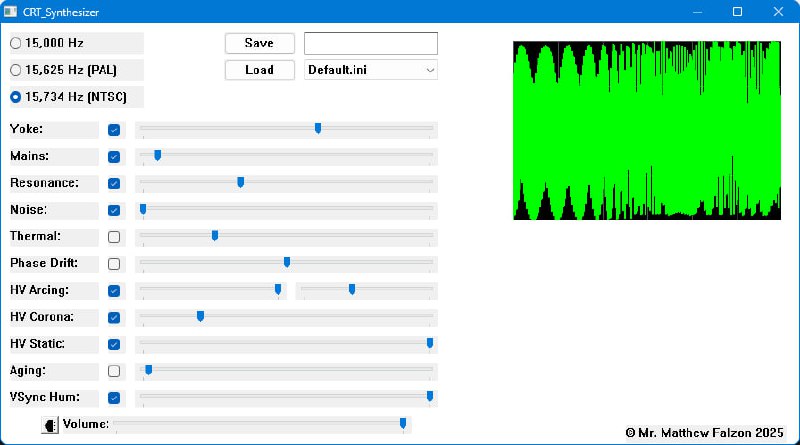
Task: Click the HV Static slider handle
Action: point(430,343)
